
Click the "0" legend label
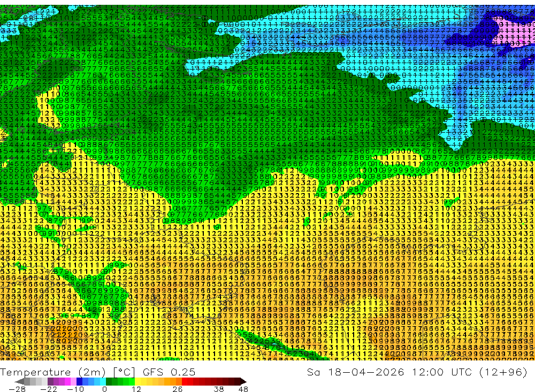[105, 389]
